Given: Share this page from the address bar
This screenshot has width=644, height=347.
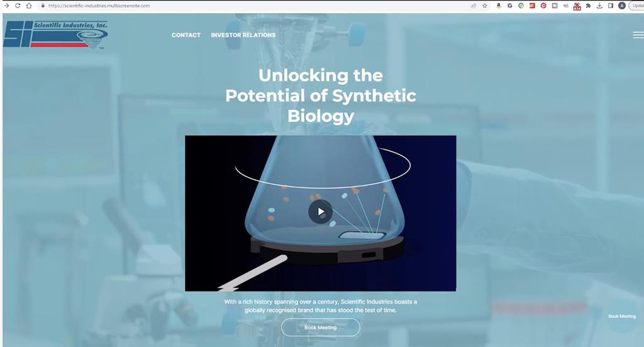Looking at the screenshot, I should pyautogui.click(x=473, y=6).
